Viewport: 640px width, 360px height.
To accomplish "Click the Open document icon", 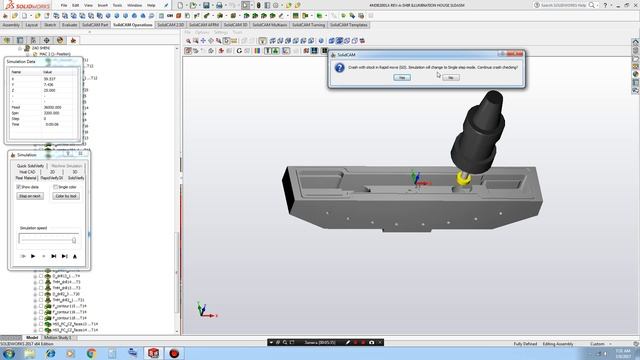I will [x=193, y=5].
